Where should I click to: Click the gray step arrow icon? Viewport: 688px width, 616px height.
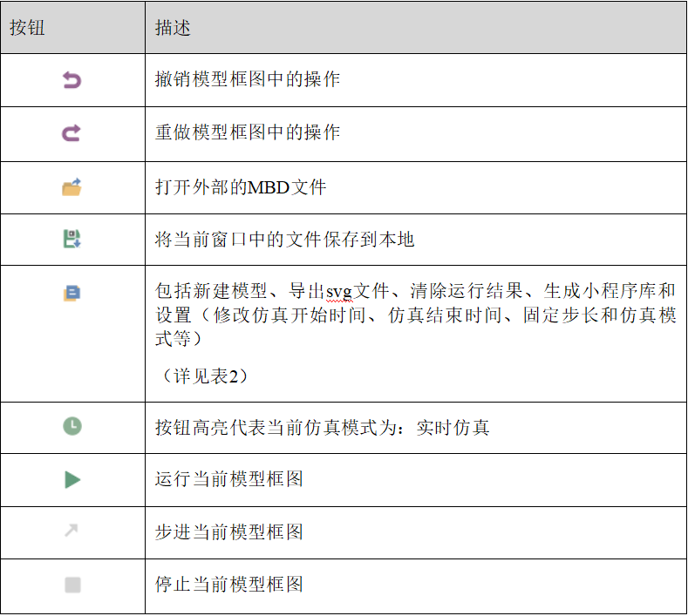click(72, 531)
